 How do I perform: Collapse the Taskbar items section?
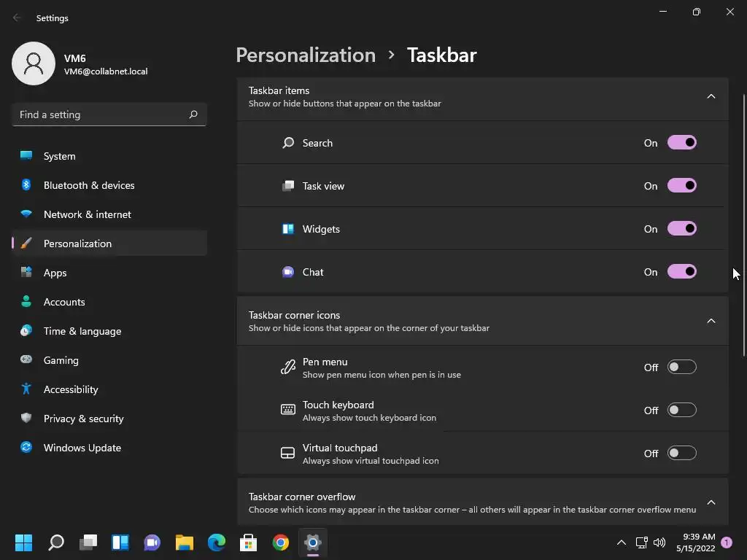pos(711,97)
